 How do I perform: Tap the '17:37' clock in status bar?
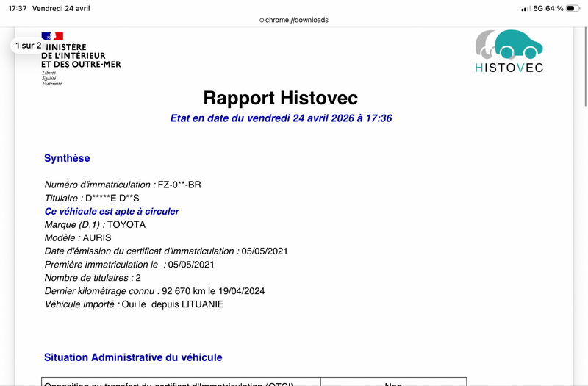pyautogui.click(x=17, y=8)
